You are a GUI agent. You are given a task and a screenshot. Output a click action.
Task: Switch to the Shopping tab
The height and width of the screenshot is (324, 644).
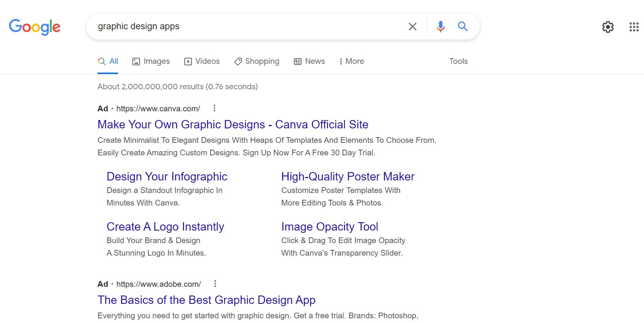coord(257,61)
